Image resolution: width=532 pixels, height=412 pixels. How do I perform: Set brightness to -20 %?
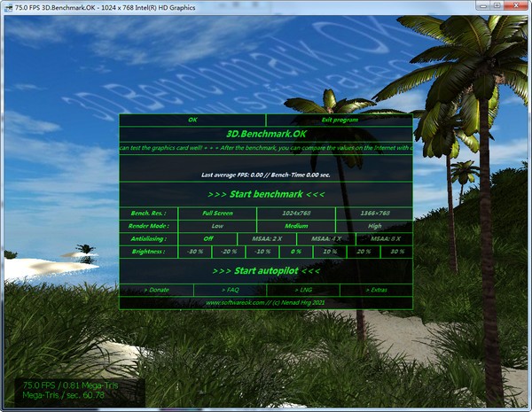click(x=229, y=252)
